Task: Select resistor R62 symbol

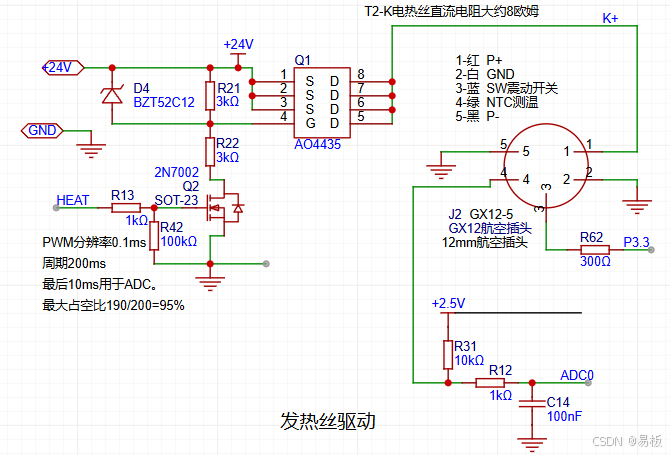Action: [x=595, y=250]
